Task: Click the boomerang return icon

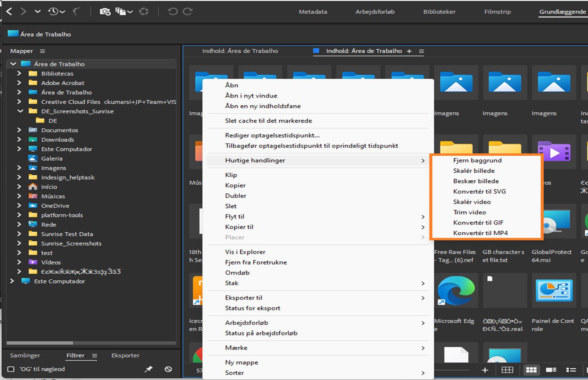Action: pos(76,11)
